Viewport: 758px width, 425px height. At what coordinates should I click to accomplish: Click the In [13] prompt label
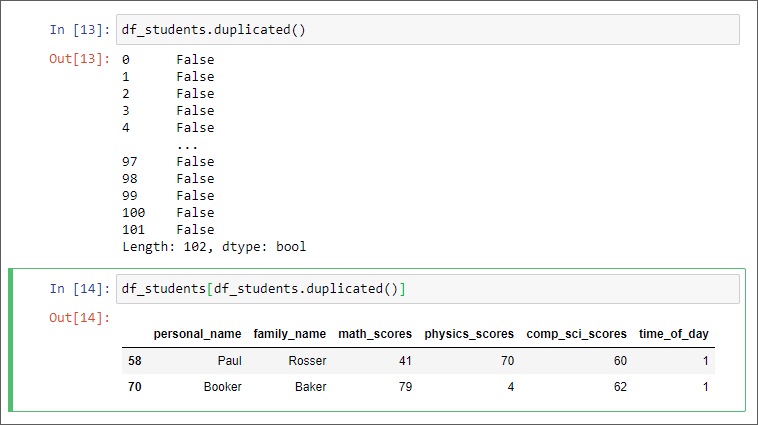(x=80, y=30)
